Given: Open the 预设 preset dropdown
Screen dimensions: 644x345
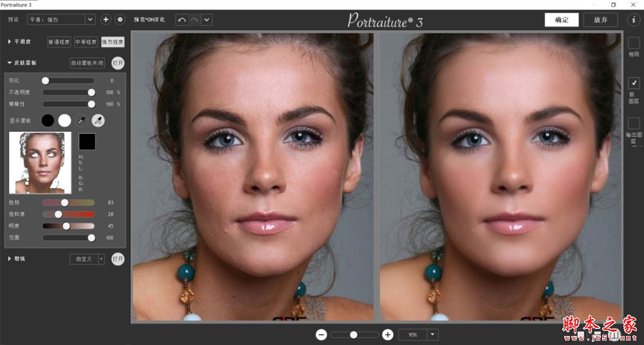Looking at the screenshot, I should 90,19.
